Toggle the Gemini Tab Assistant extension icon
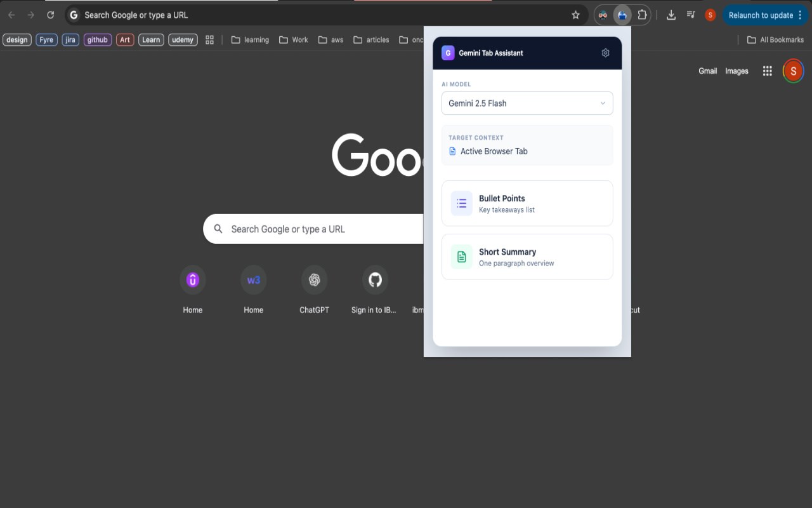Viewport: 812px width, 508px height. [622, 15]
